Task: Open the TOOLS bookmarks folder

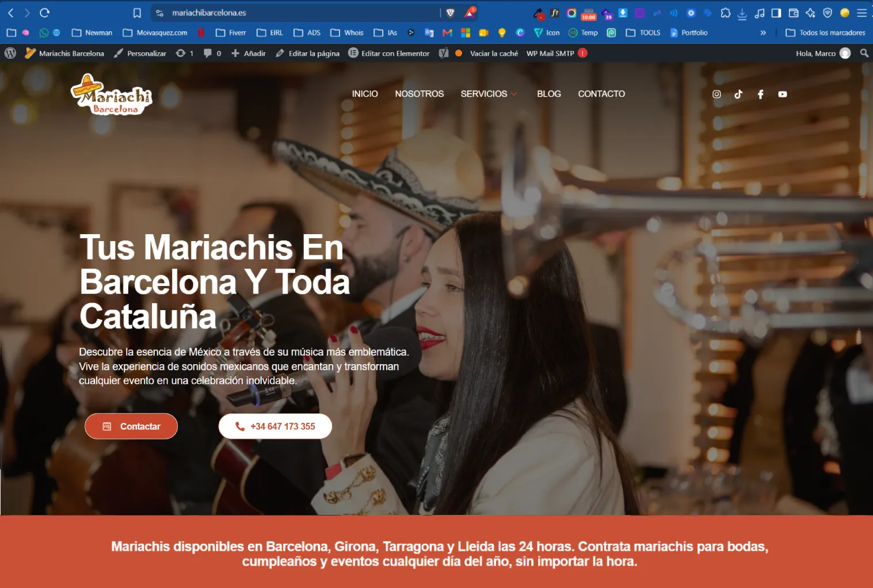Action: click(x=643, y=33)
